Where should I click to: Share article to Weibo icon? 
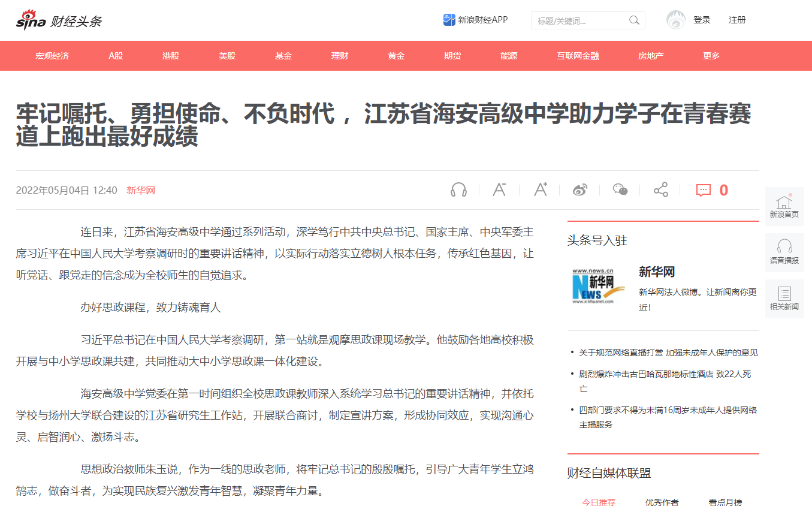point(580,190)
